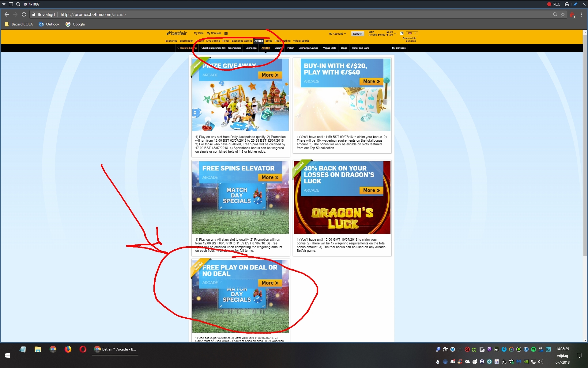The height and width of the screenshot is (368, 588).
Task: Take a snapshot with the camera icon
Action: point(567,4)
